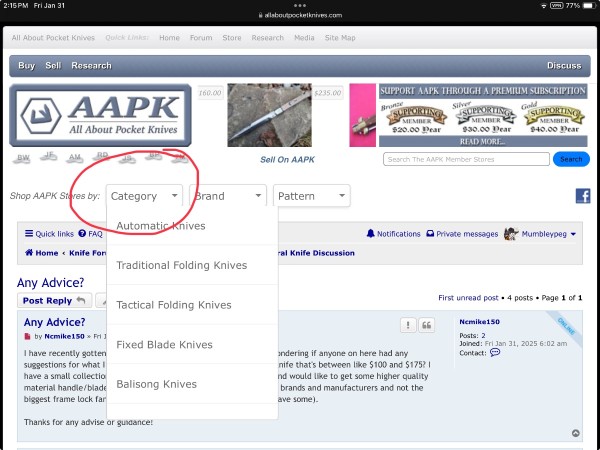Click the Home house icon in breadcrumbs

[29, 253]
